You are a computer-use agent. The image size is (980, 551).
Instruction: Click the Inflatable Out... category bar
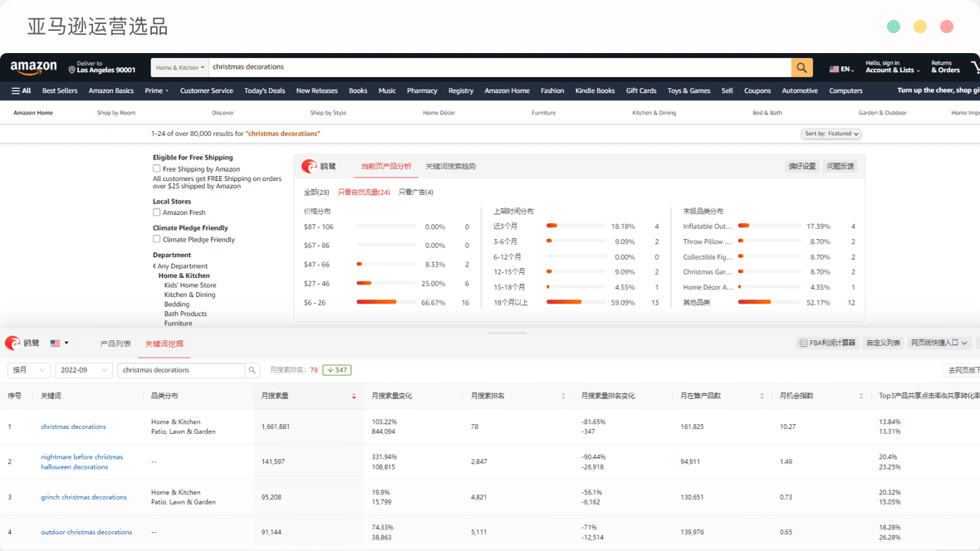coord(769,227)
